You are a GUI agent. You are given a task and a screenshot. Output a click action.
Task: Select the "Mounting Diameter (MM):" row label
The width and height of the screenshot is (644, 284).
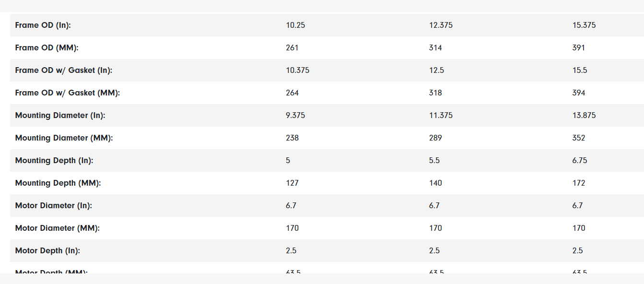pos(64,138)
